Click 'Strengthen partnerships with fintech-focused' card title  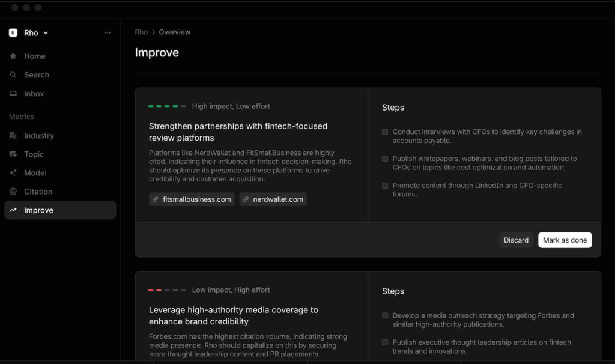[238, 132]
